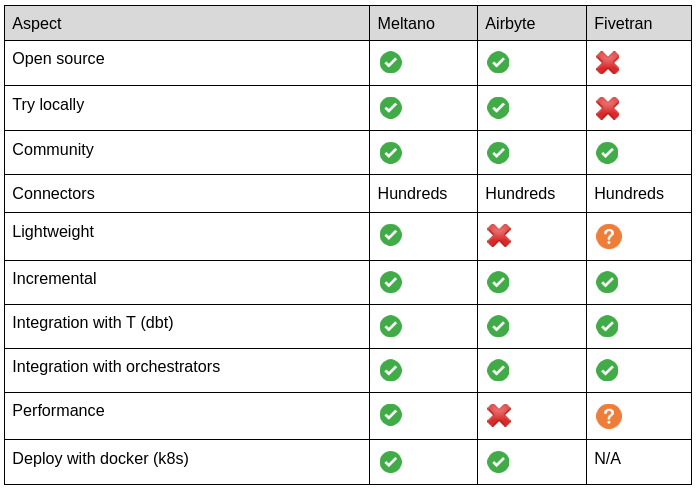
Task: Click Airbyte's red cross in Lightweight row
Action: 499,235
